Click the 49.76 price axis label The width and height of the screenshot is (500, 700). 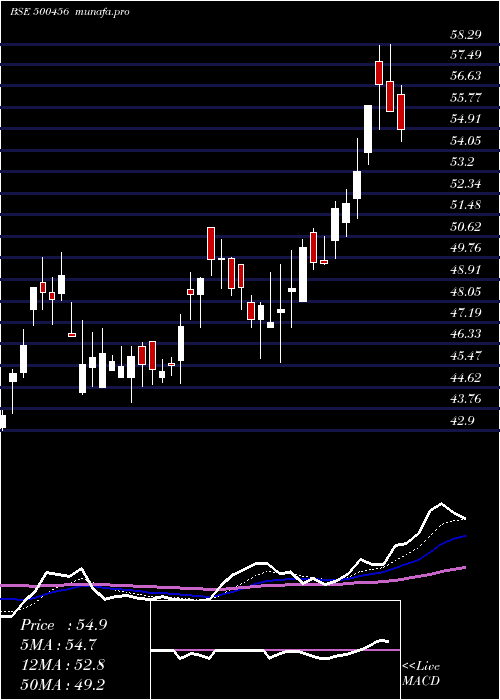pyautogui.click(x=466, y=248)
